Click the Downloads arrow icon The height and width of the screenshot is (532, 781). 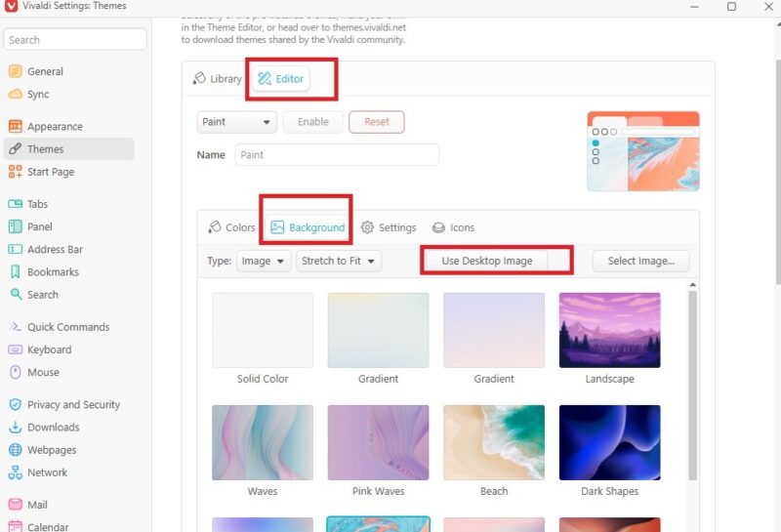click(15, 428)
